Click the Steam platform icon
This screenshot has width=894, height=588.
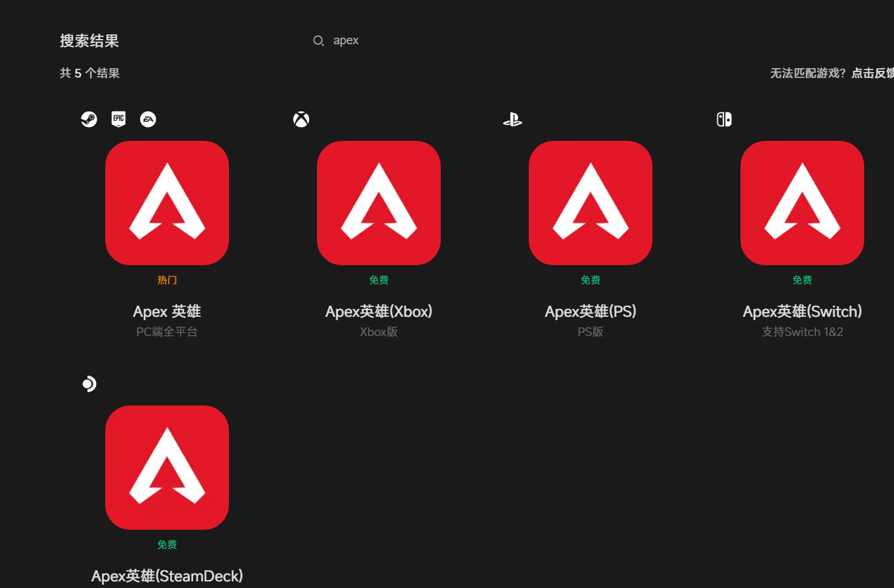coord(89,120)
